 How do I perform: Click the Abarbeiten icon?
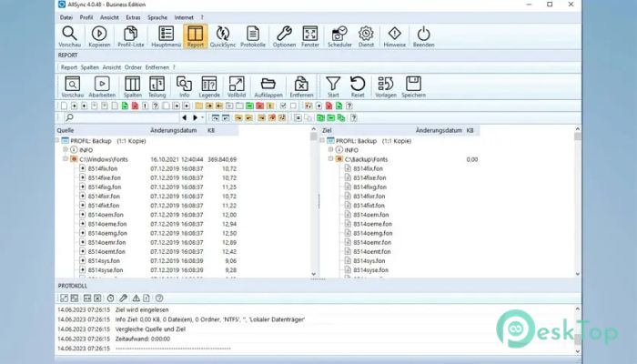(102, 84)
